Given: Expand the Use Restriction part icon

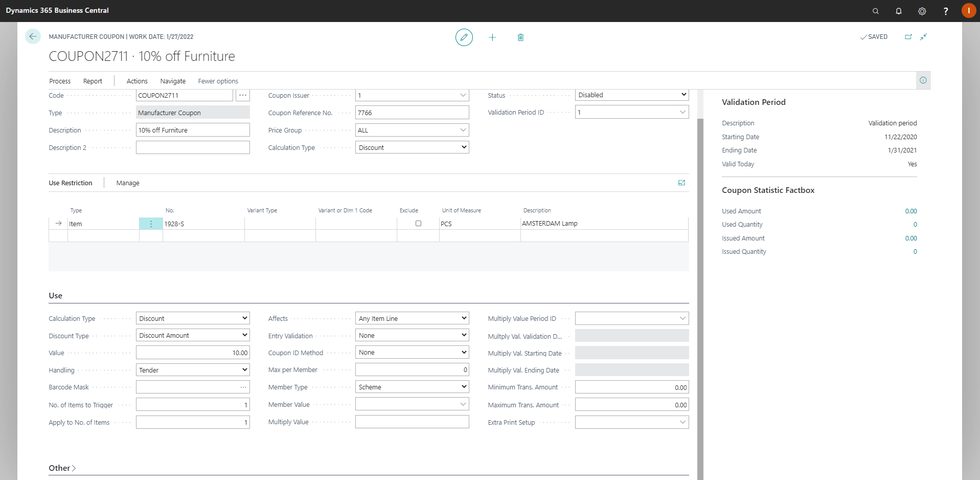Looking at the screenshot, I should coord(681,183).
